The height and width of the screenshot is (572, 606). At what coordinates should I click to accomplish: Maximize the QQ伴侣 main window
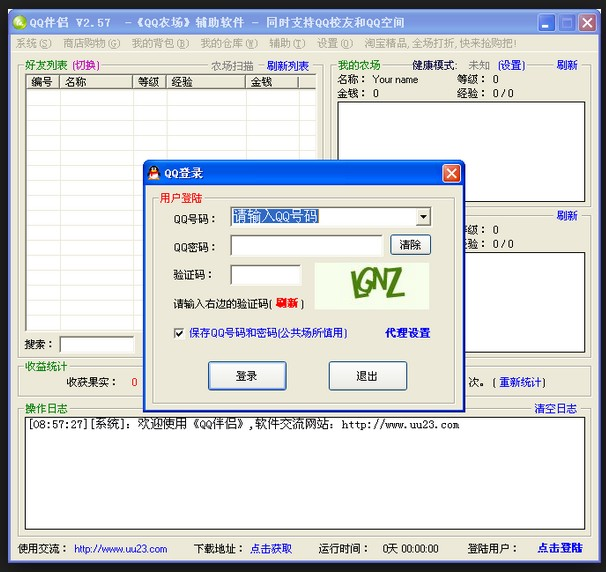click(x=567, y=23)
